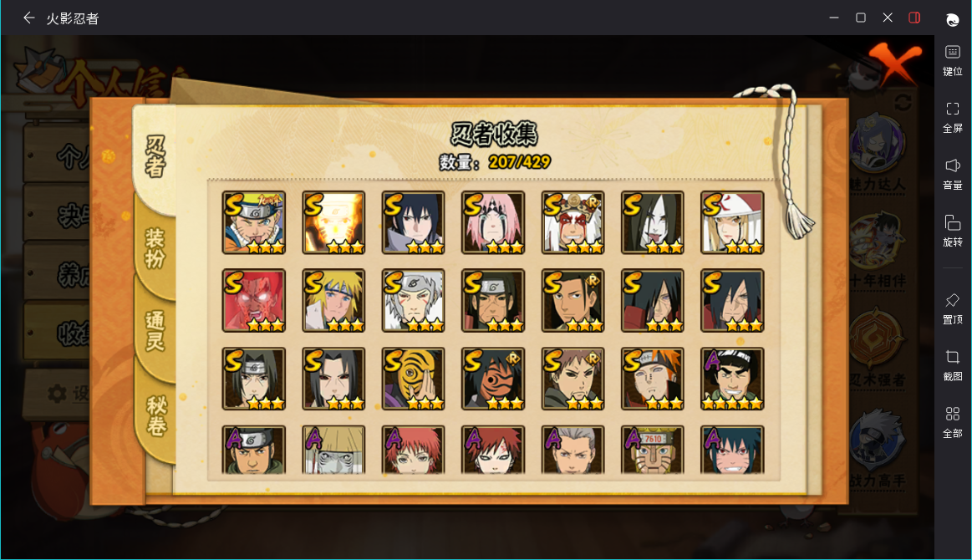Image resolution: width=972 pixels, height=560 pixels.
Task: Open the 键位 key mapping tool
Action: pos(952,61)
